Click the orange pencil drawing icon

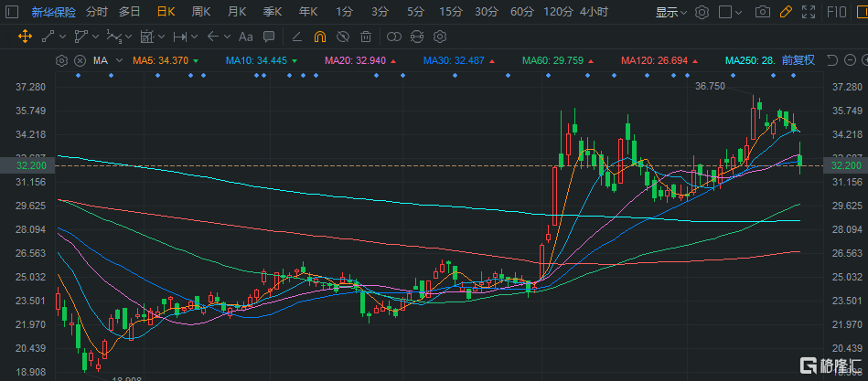tap(785, 13)
